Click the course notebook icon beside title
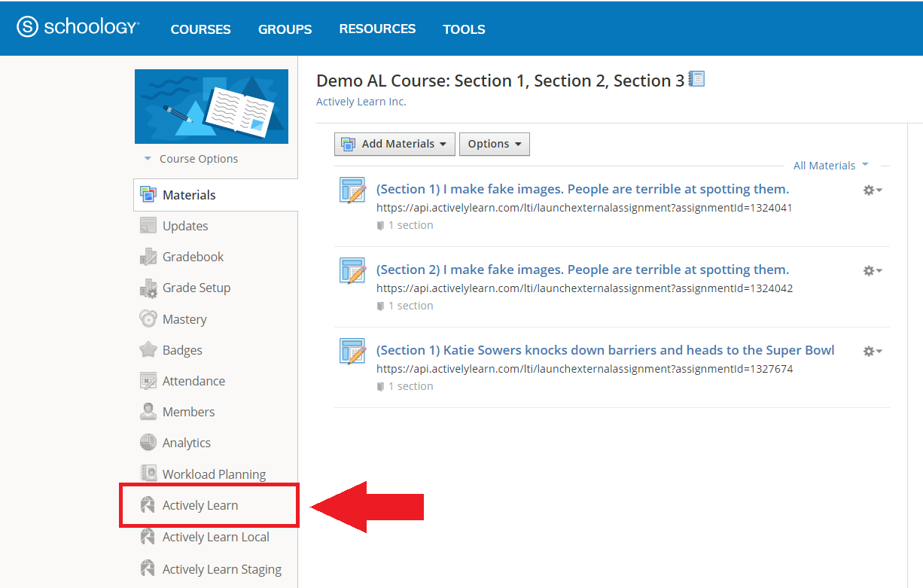Image resolution: width=923 pixels, height=588 pixels. [697, 79]
